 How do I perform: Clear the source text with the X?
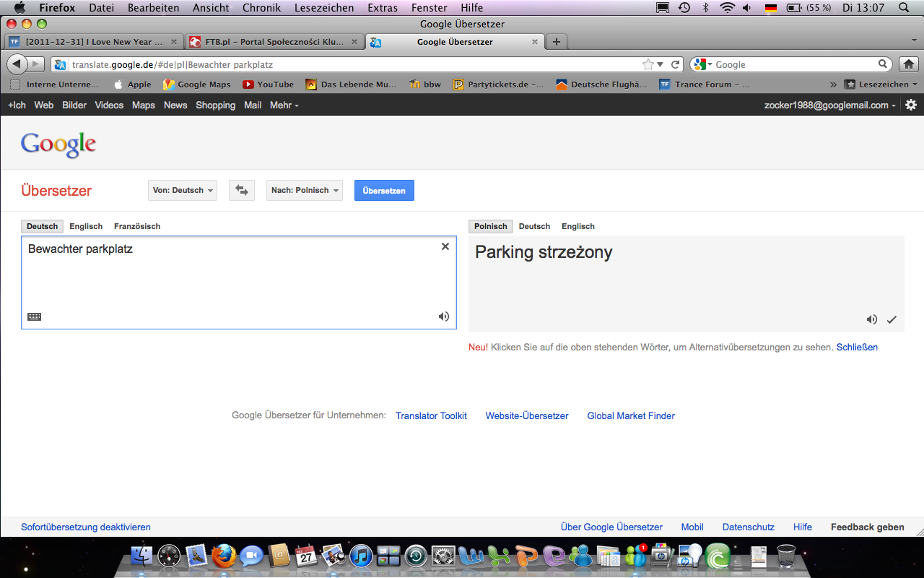coord(445,246)
